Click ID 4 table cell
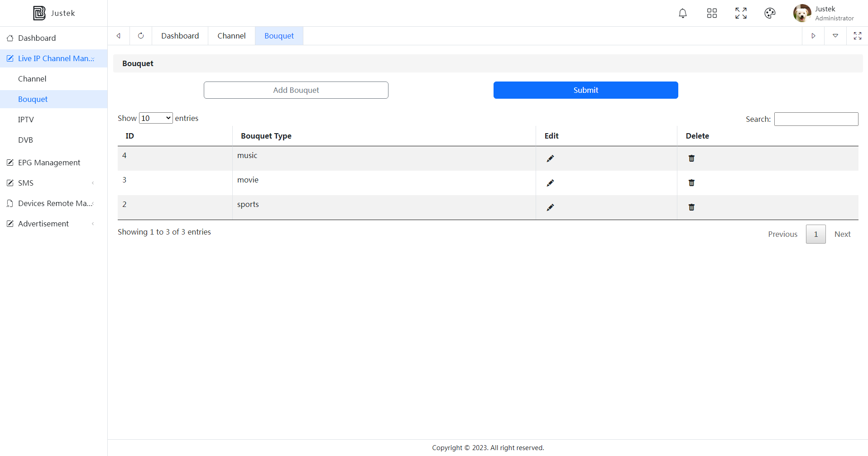The height and width of the screenshot is (456, 868). (x=175, y=158)
